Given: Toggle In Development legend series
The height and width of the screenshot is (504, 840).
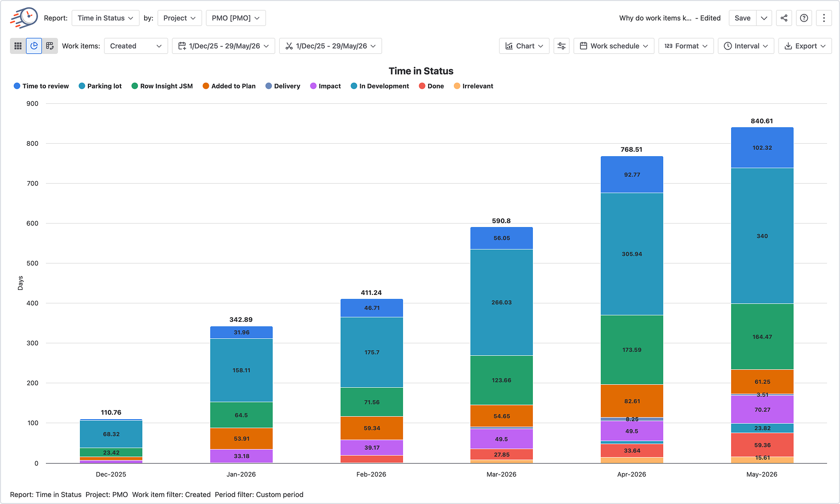Looking at the screenshot, I should click(x=380, y=86).
